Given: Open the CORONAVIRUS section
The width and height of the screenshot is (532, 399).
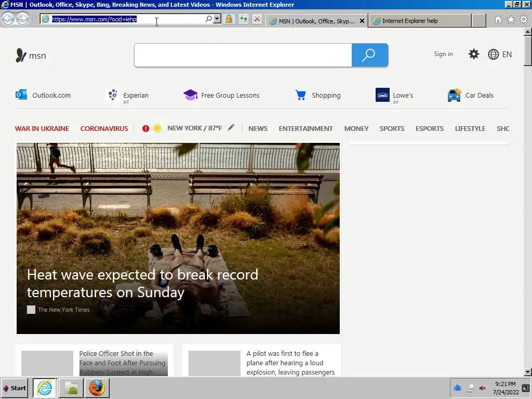Looking at the screenshot, I should pos(104,129).
